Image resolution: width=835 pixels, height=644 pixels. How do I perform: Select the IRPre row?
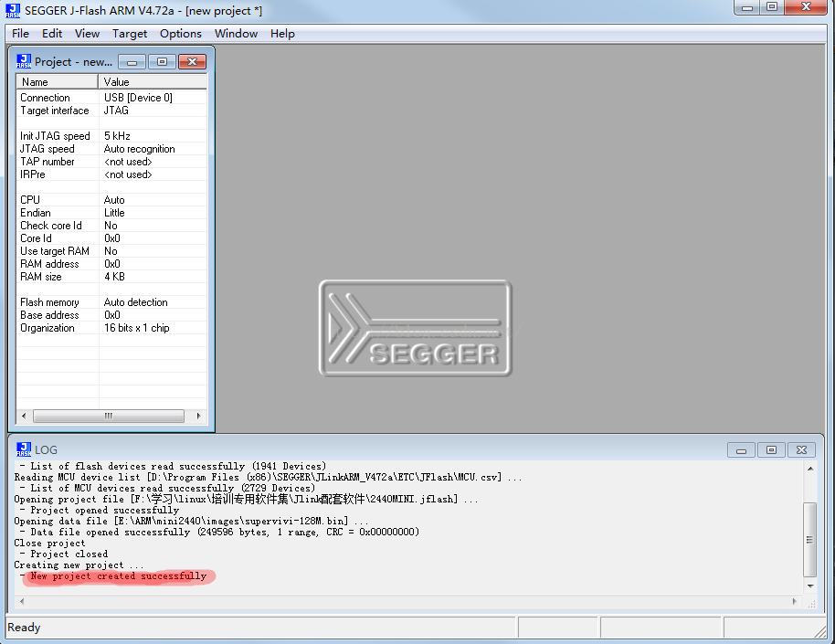111,174
